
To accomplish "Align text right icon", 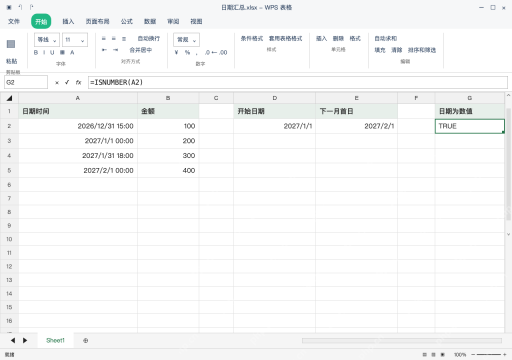I will (x=124, y=39).
